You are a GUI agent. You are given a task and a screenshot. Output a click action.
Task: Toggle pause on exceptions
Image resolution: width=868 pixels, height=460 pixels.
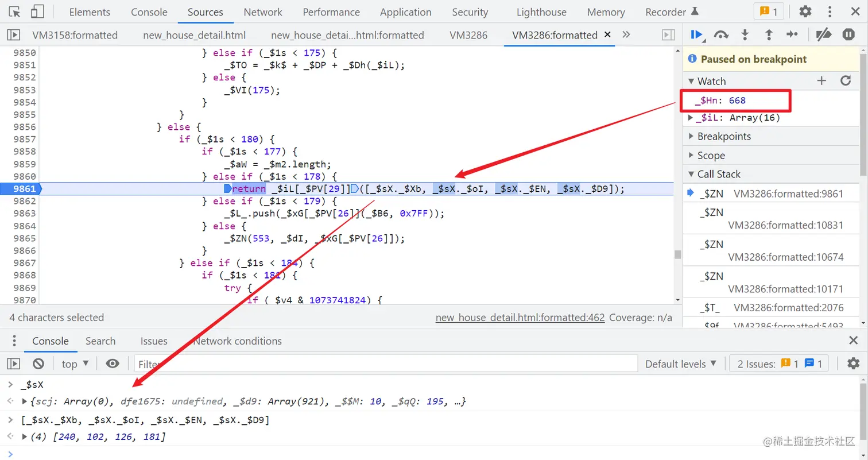pyautogui.click(x=848, y=35)
